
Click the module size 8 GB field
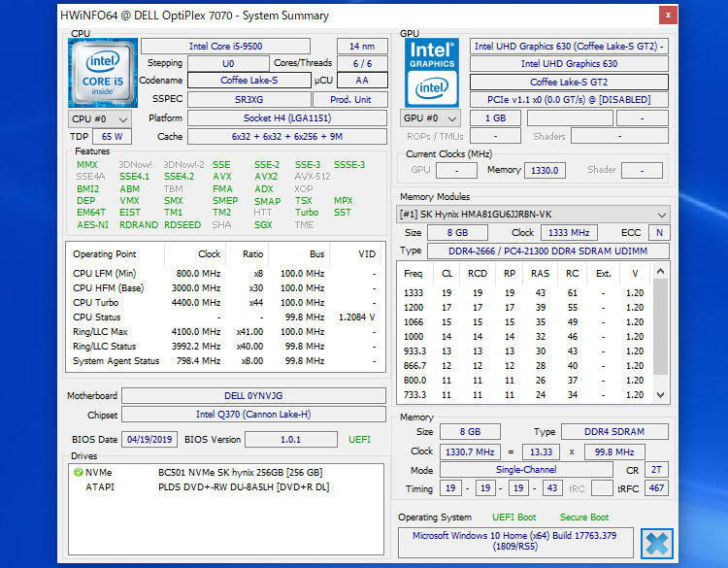click(x=458, y=233)
